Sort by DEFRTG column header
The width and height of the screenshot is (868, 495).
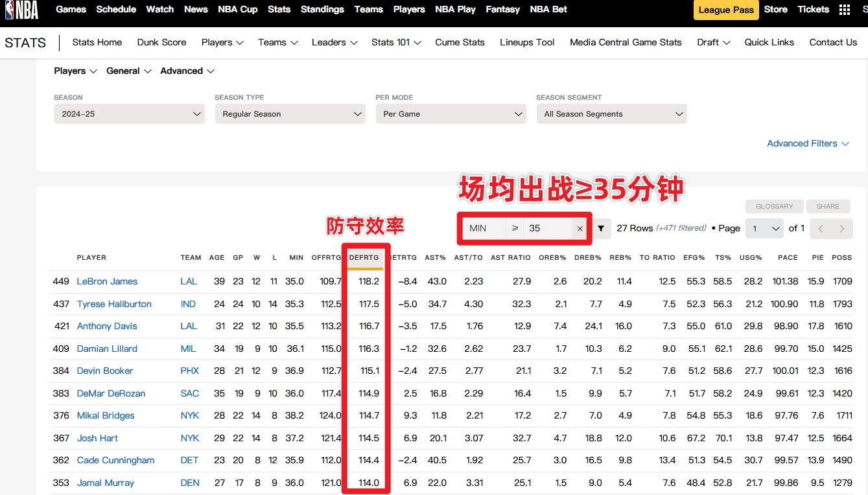point(364,258)
